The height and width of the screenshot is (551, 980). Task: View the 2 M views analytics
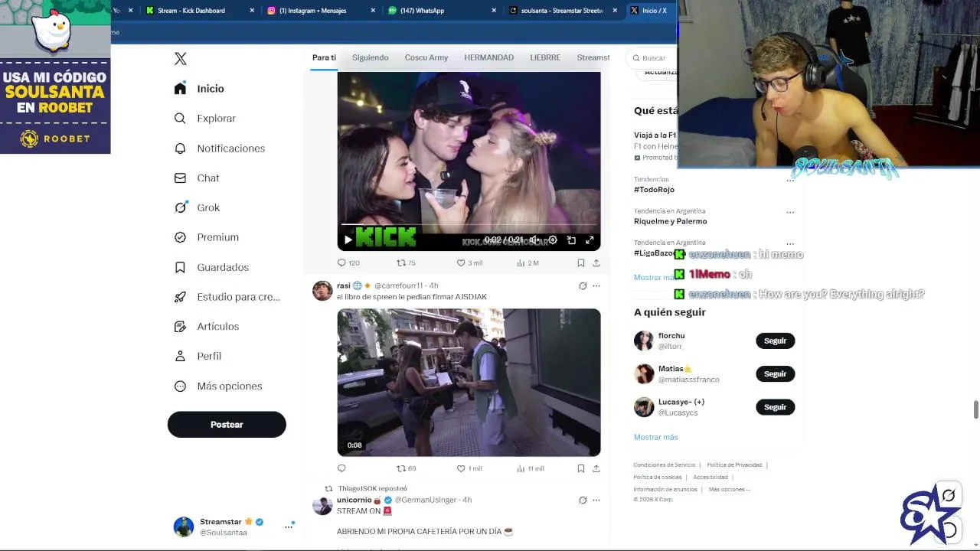click(528, 263)
